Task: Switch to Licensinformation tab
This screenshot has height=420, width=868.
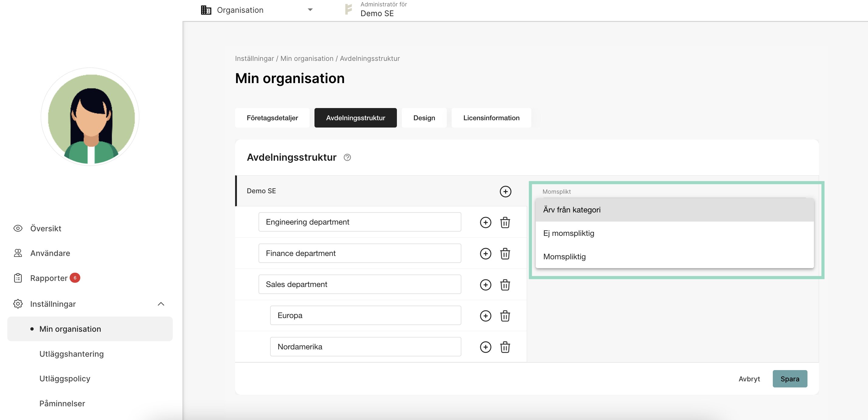Action: (491, 118)
